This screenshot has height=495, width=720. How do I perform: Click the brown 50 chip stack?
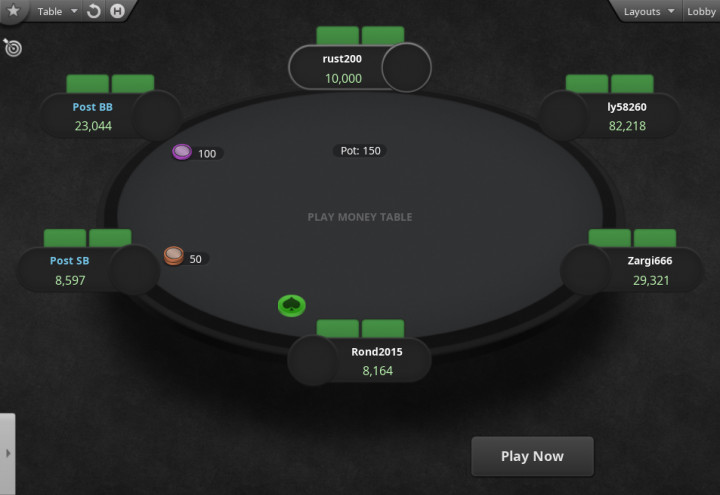coord(174,256)
